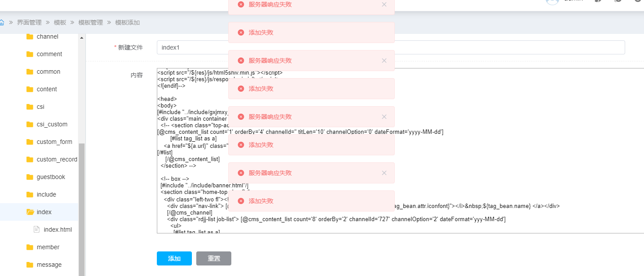The image size is (644, 276).
Task: Open the guestbook folder
Action: (51, 177)
